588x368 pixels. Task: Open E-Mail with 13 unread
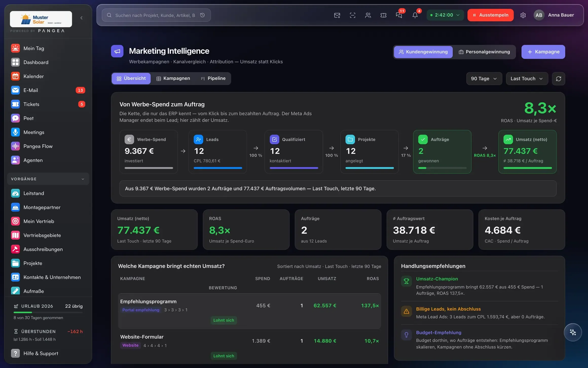(x=48, y=90)
